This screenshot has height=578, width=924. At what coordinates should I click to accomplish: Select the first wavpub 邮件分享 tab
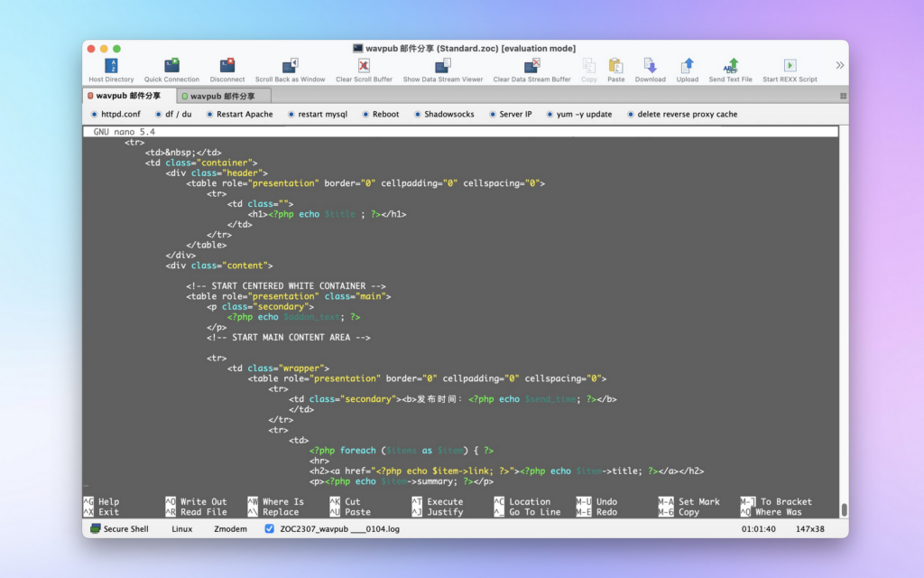tap(124, 96)
